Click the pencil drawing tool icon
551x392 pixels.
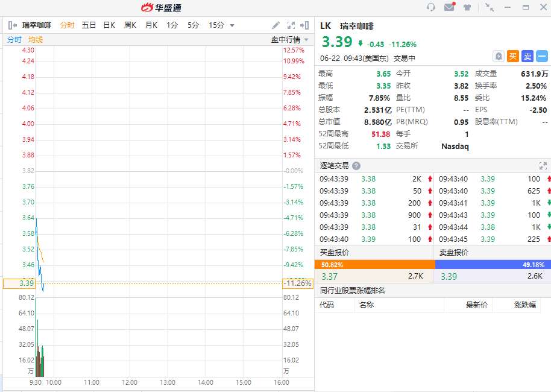point(276,25)
